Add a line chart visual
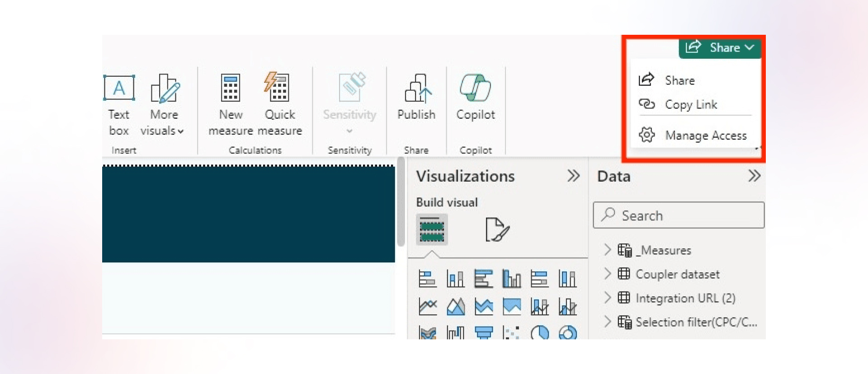 pos(427,307)
